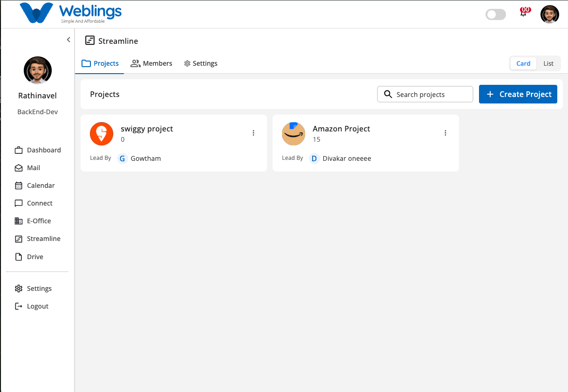Click the Dashboard briefcase icon
Image resolution: width=568 pixels, height=392 pixels.
(19, 150)
